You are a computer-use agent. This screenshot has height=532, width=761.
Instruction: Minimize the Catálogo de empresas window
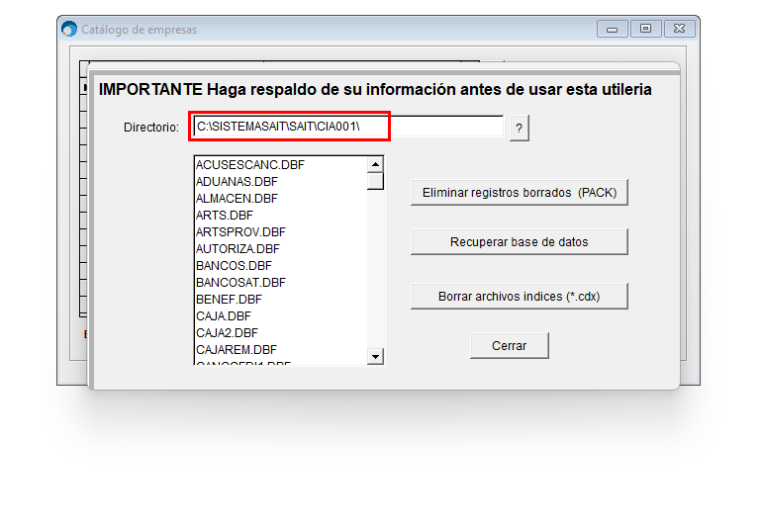click(x=612, y=29)
